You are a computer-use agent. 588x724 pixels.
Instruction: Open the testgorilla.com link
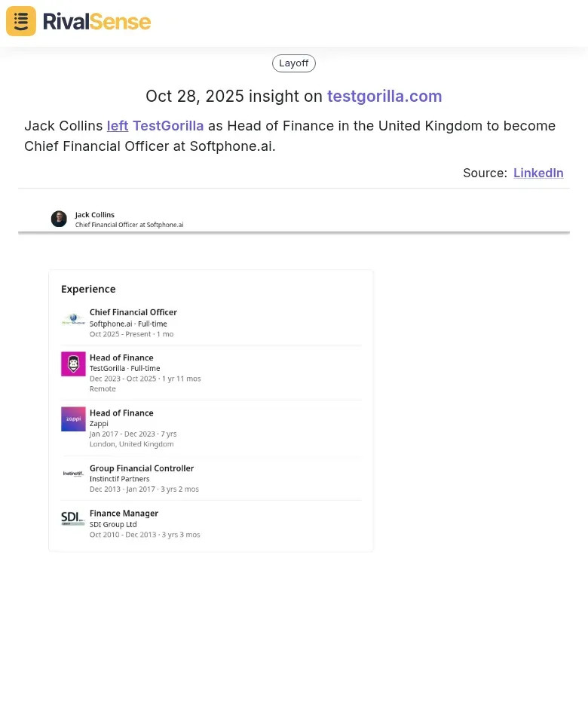(384, 97)
